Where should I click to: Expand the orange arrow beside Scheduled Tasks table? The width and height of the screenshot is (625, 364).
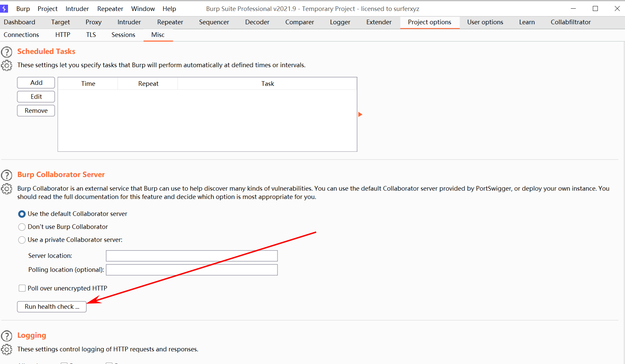point(360,114)
